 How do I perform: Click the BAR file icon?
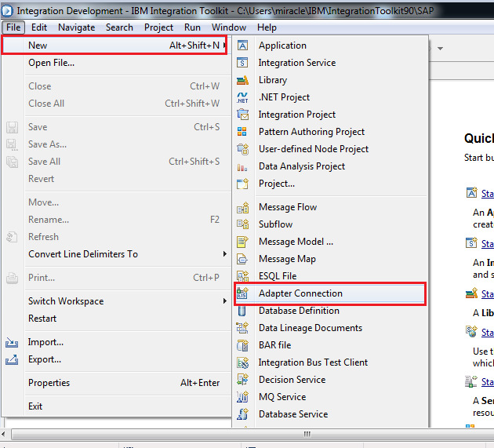pos(242,345)
